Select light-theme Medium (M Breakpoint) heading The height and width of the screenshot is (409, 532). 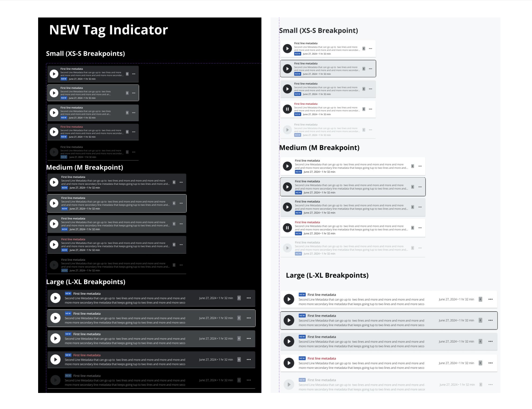319,148
